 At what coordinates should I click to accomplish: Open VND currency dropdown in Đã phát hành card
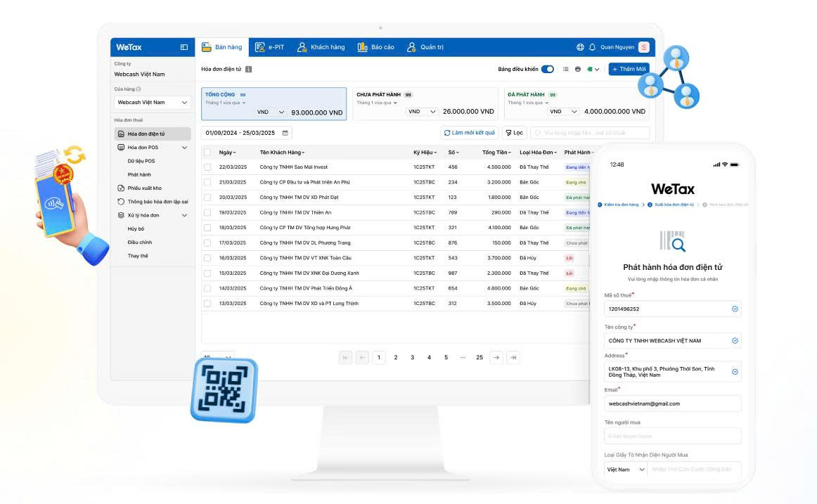click(x=563, y=112)
